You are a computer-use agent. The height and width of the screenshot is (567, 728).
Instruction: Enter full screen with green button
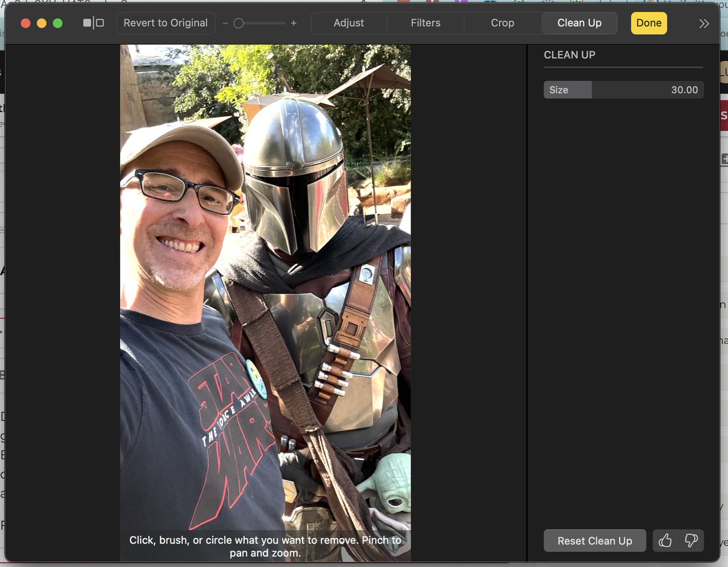click(57, 23)
